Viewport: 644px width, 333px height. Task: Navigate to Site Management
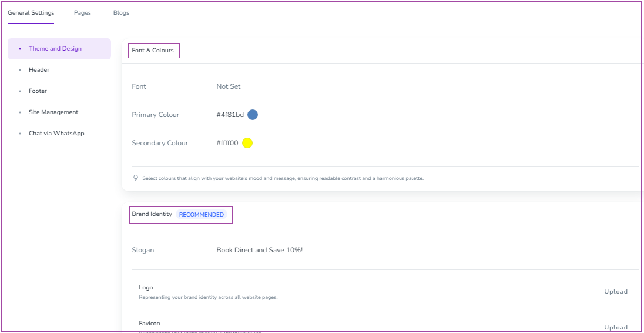tap(53, 112)
